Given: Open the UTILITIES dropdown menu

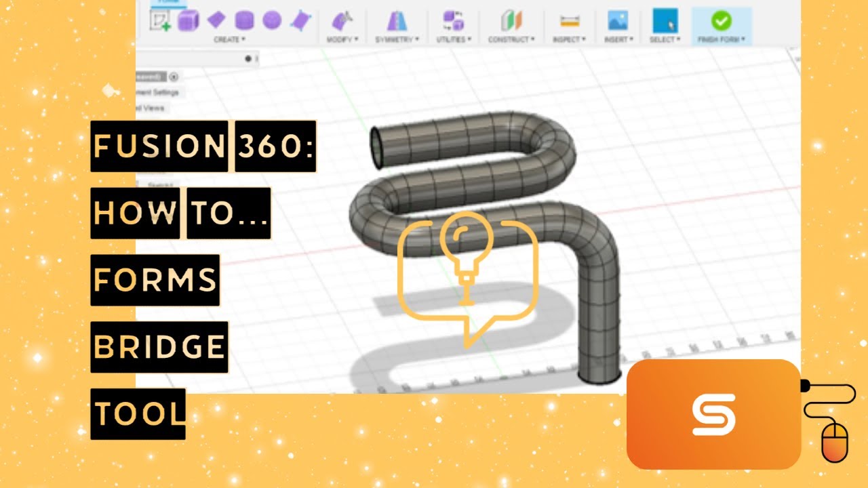Looking at the screenshot, I should coord(452,39).
